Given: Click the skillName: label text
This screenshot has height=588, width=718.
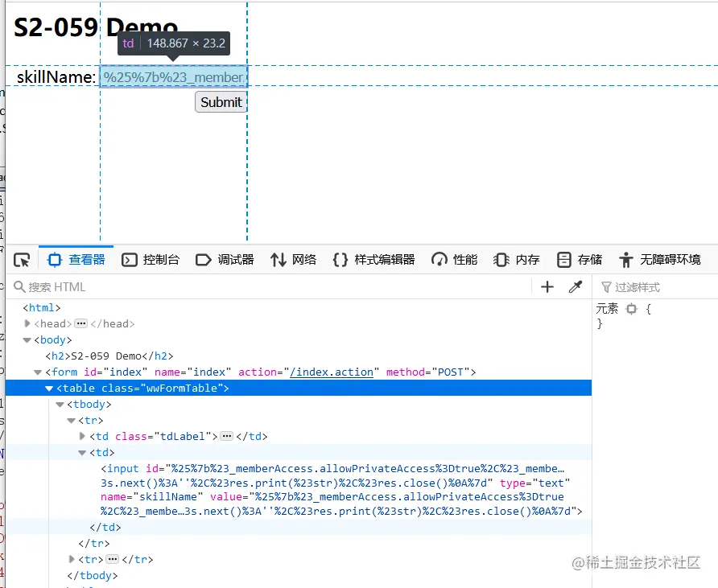Looking at the screenshot, I should pyautogui.click(x=56, y=77).
